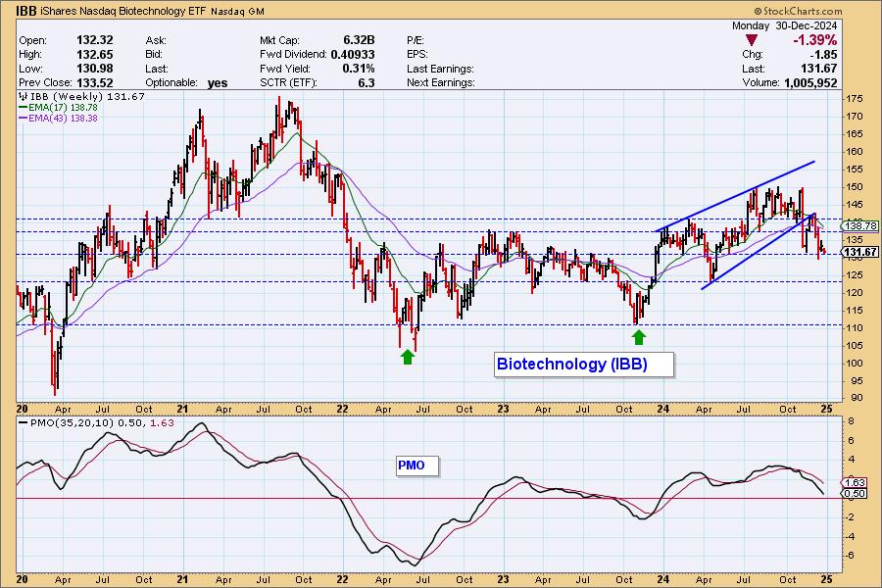This screenshot has height=588, width=882.
Task: Click the SCTR (ETF) value 6.3
Action: click(x=367, y=82)
